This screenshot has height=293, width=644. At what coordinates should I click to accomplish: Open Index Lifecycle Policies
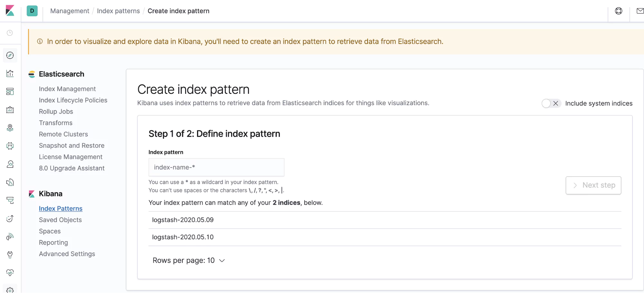73,100
